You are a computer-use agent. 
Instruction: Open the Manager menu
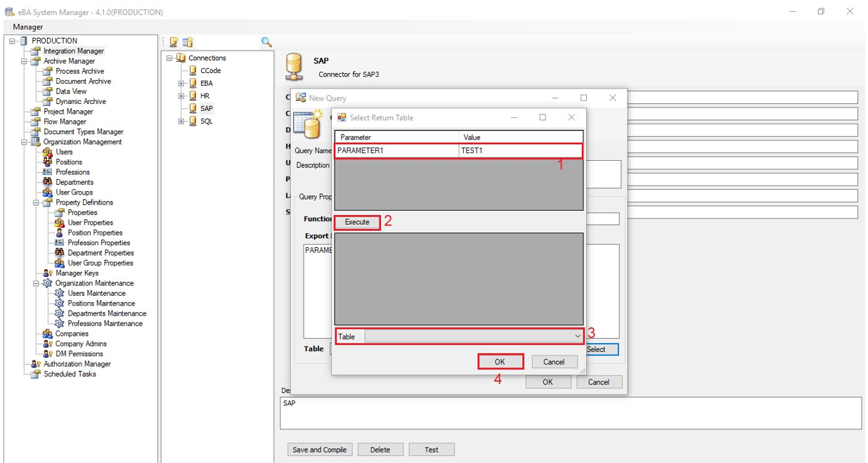[27, 27]
